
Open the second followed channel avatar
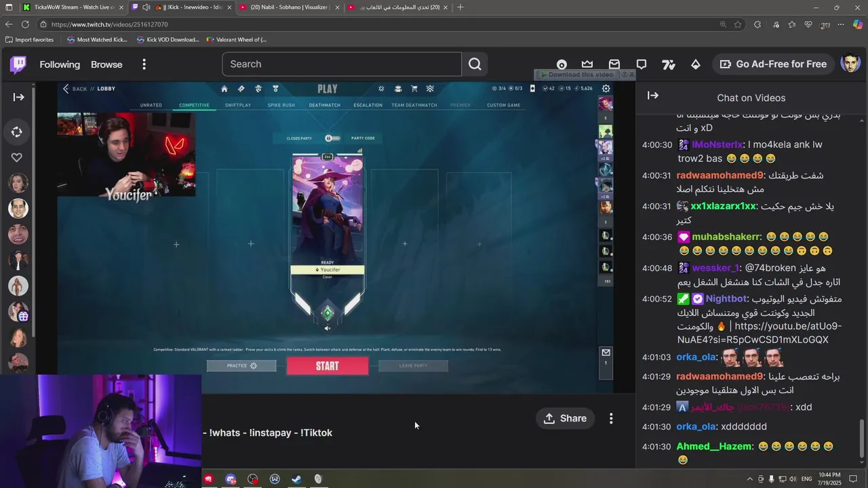click(18, 209)
